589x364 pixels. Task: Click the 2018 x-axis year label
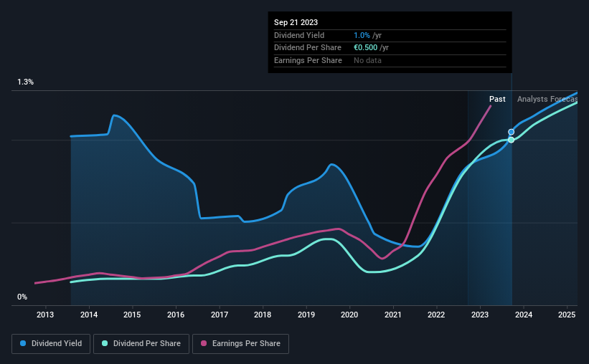pos(263,315)
